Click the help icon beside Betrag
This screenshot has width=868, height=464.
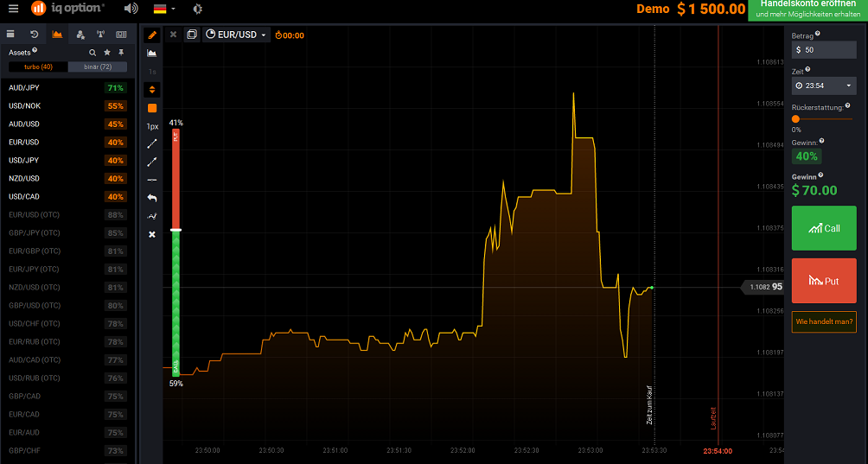pos(818,34)
